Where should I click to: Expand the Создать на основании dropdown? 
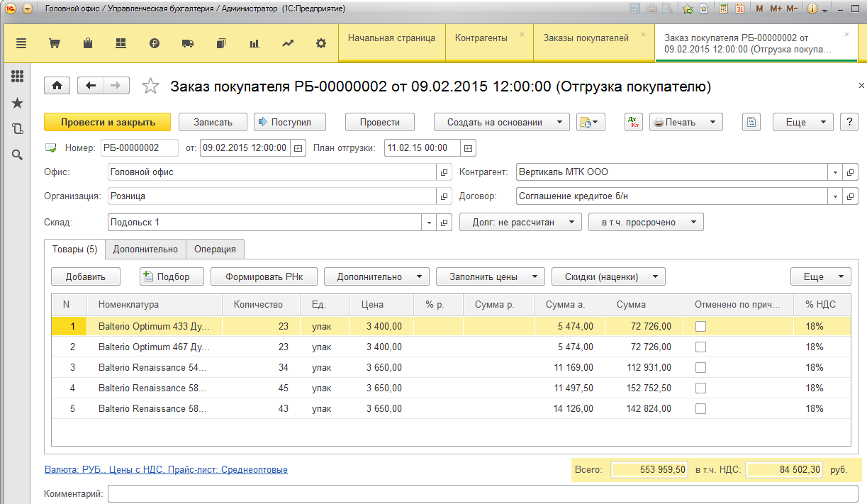tap(502, 122)
